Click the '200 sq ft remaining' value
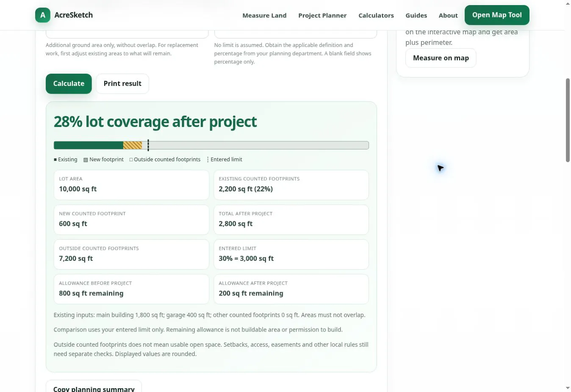This screenshot has width=571, height=392. coord(251,293)
